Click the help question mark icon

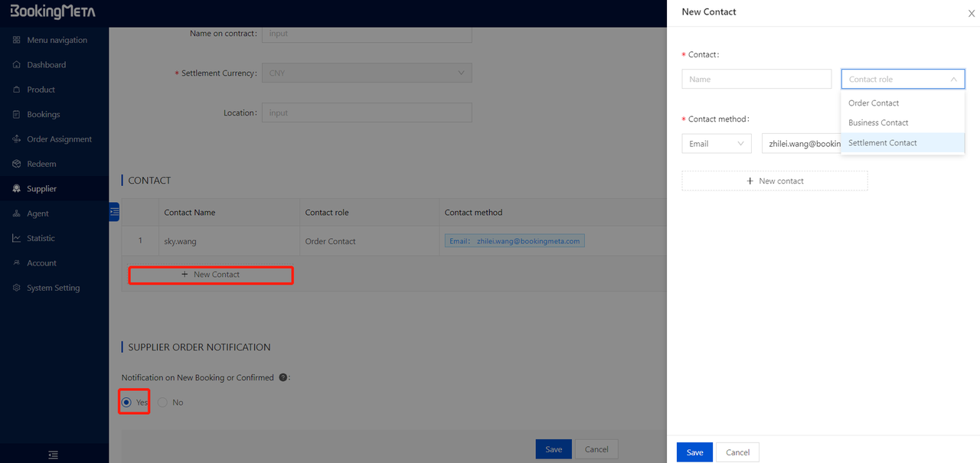[283, 377]
